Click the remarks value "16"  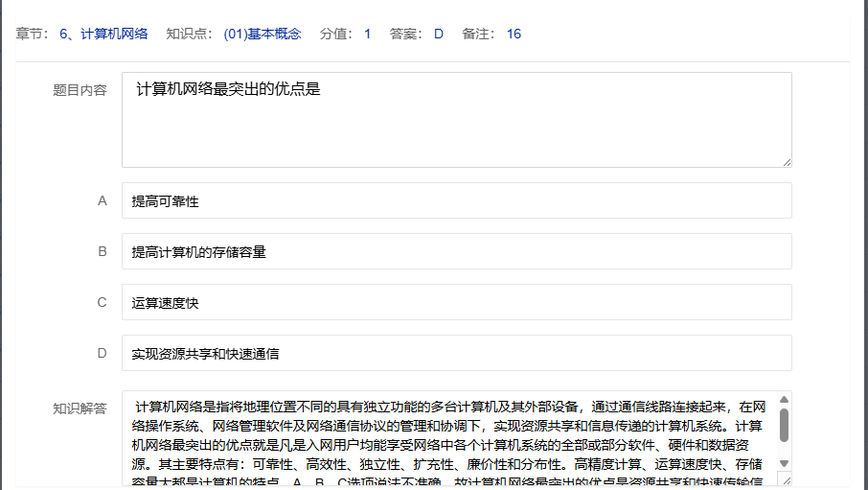[x=514, y=35]
